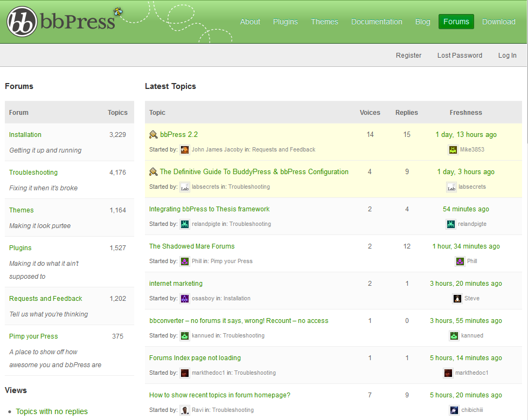Open the Forums navigation tab
This screenshot has height=420, width=528.
click(x=456, y=22)
